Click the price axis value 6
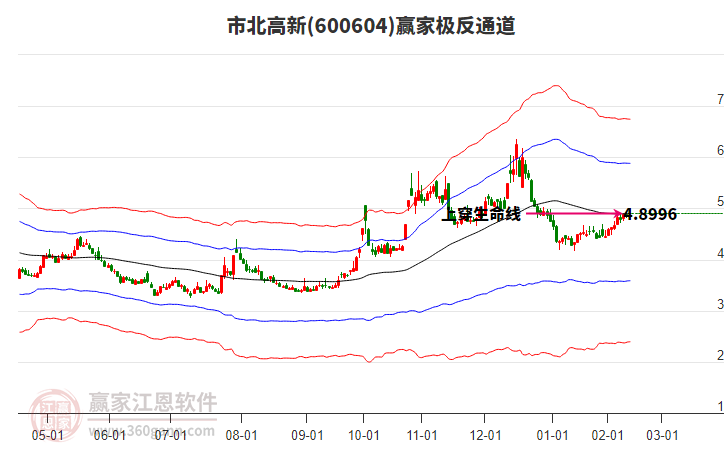The image size is (726, 450). click(x=720, y=150)
